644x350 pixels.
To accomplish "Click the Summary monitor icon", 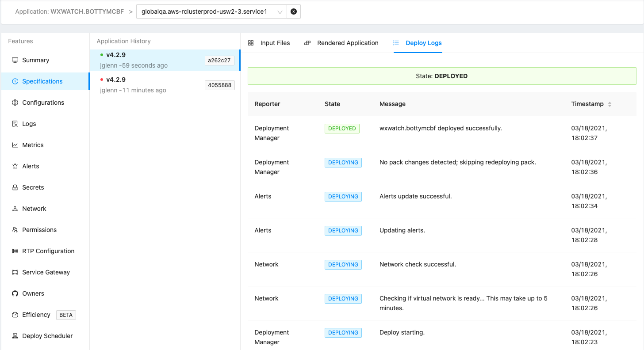I will coord(15,60).
